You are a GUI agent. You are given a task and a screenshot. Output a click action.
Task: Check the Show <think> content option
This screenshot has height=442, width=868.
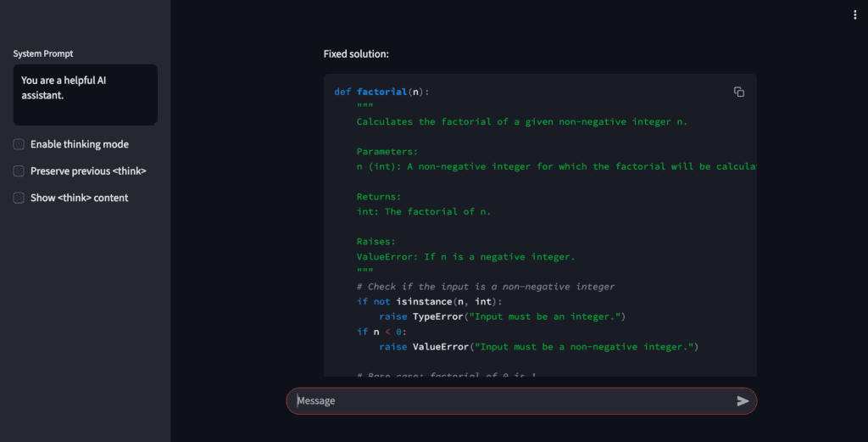(x=19, y=198)
